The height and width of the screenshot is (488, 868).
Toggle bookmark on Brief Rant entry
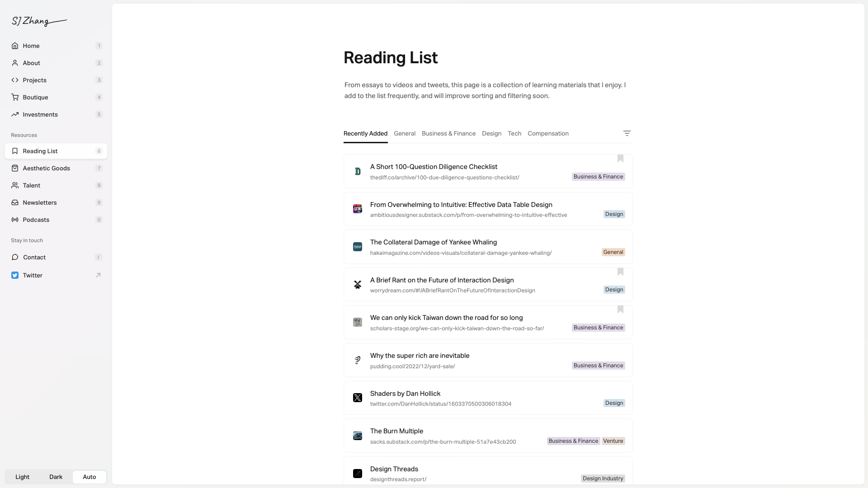point(620,272)
